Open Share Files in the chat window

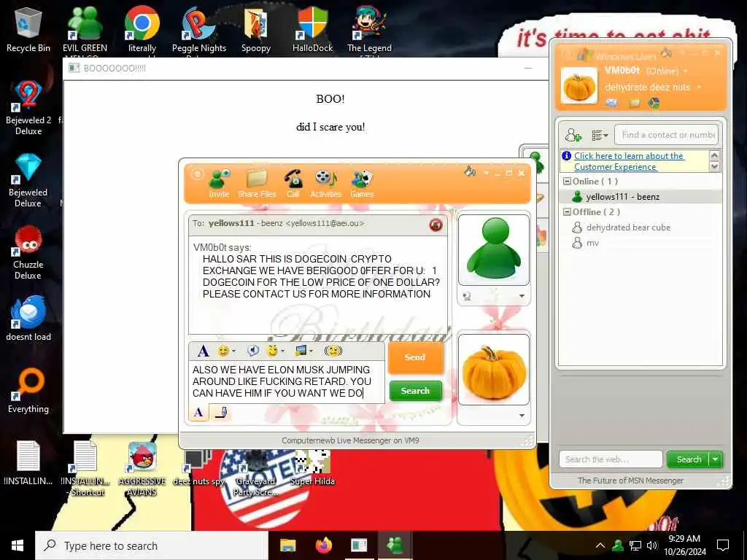coord(257,183)
